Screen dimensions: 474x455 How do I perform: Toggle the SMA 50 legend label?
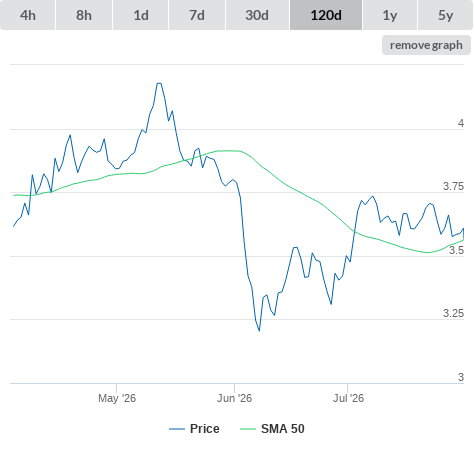point(283,429)
